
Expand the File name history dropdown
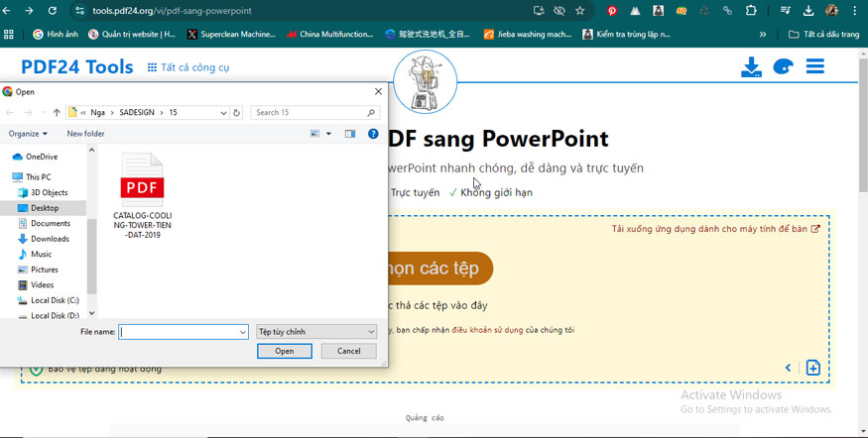click(x=243, y=332)
